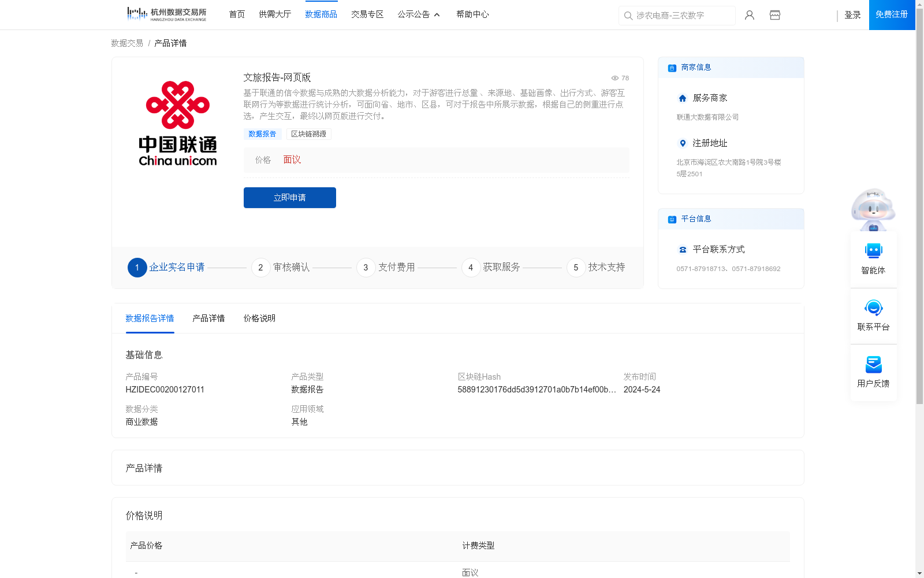Click the 登录 link
The width and height of the screenshot is (924, 578).
(x=852, y=15)
